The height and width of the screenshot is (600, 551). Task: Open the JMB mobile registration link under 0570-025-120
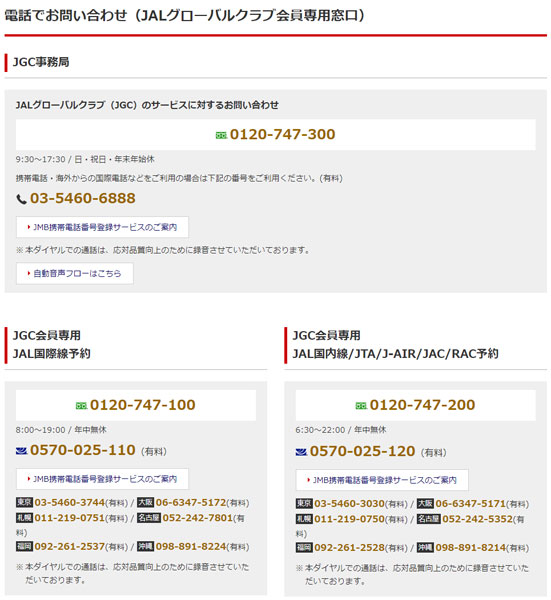coord(382,480)
